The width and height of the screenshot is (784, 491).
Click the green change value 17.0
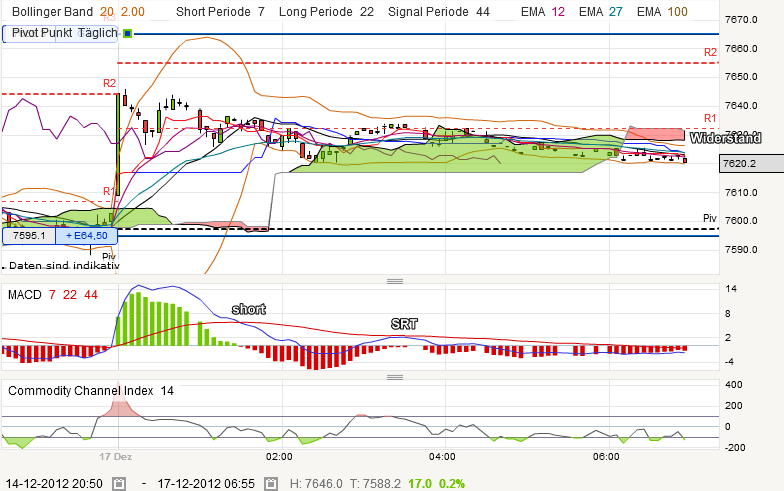[420, 484]
